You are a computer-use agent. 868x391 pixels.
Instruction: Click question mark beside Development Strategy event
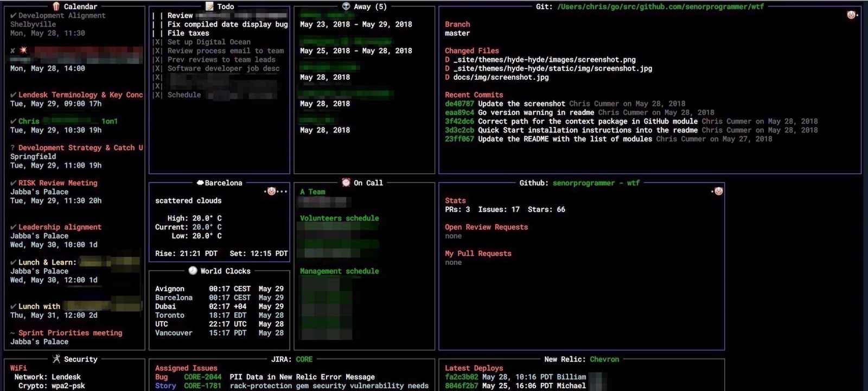12,148
